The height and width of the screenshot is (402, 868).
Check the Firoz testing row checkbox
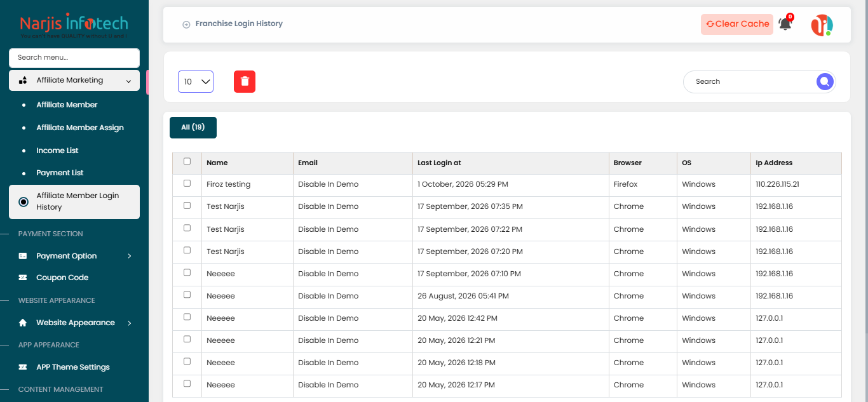pos(187,183)
